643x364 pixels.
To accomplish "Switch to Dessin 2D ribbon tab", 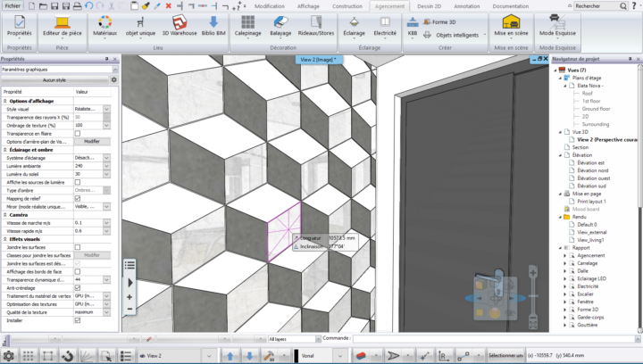I will (x=429, y=6).
